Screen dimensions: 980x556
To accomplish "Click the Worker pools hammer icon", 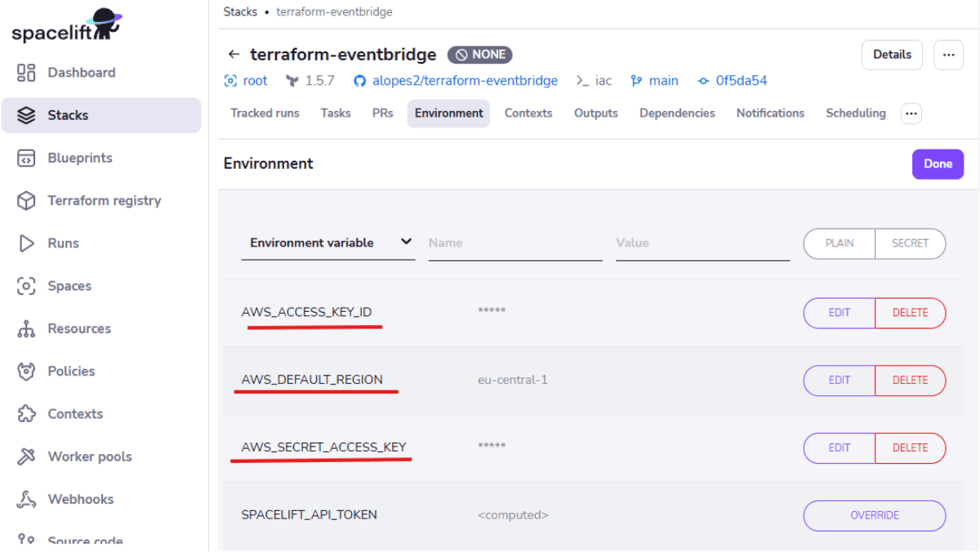I will [26, 456].
